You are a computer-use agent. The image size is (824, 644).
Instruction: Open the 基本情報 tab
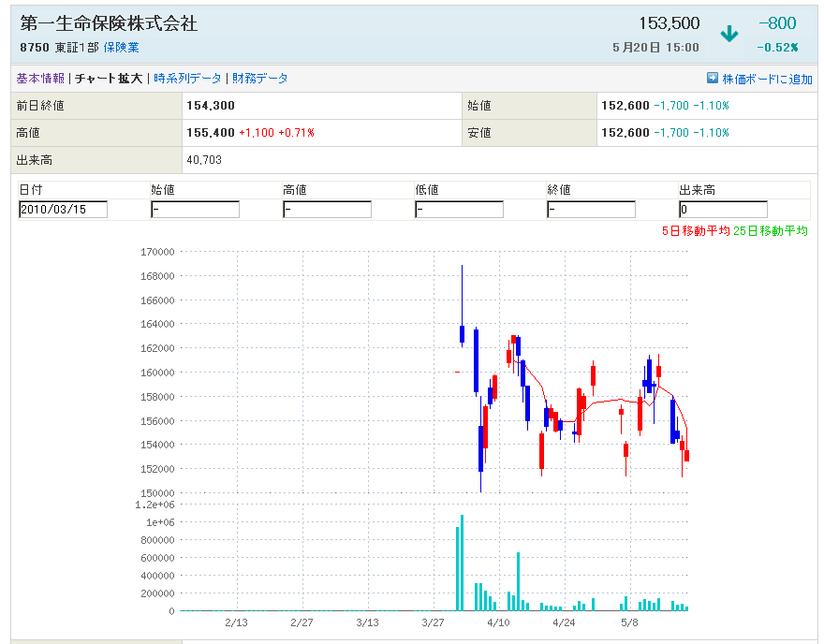click(40, 79)
